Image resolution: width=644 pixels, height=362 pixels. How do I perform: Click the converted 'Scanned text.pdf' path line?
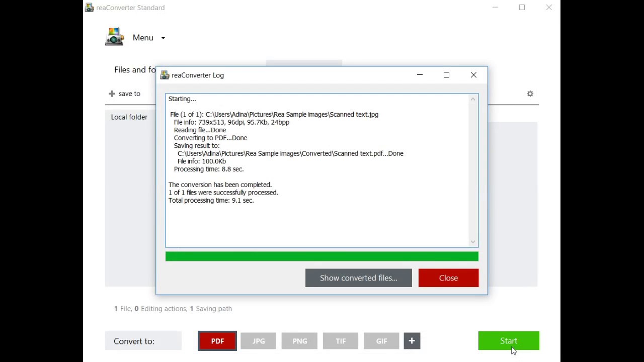pos(290,153)
